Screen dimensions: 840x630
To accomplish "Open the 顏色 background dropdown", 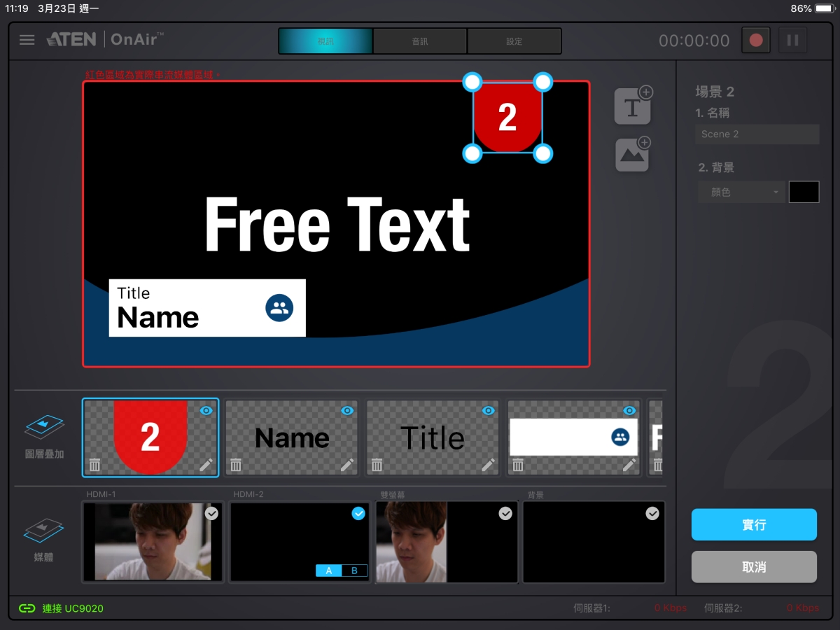I will [741, 192].
